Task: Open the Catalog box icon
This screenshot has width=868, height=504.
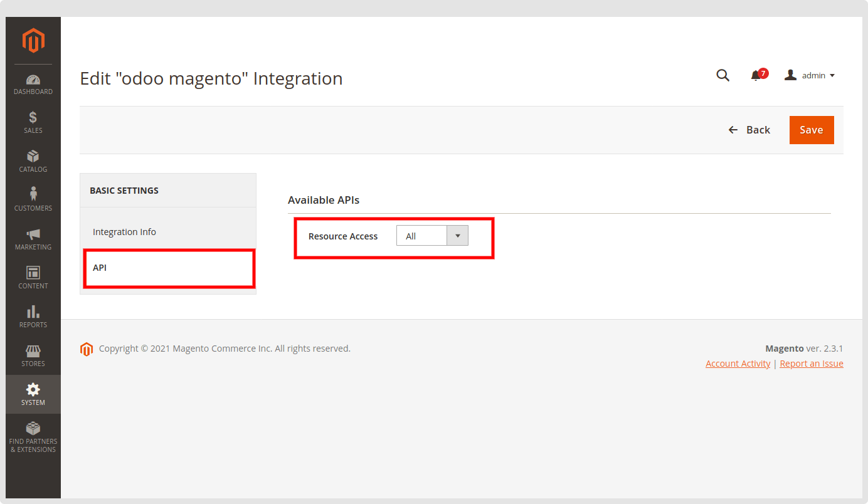Action: 33,156
